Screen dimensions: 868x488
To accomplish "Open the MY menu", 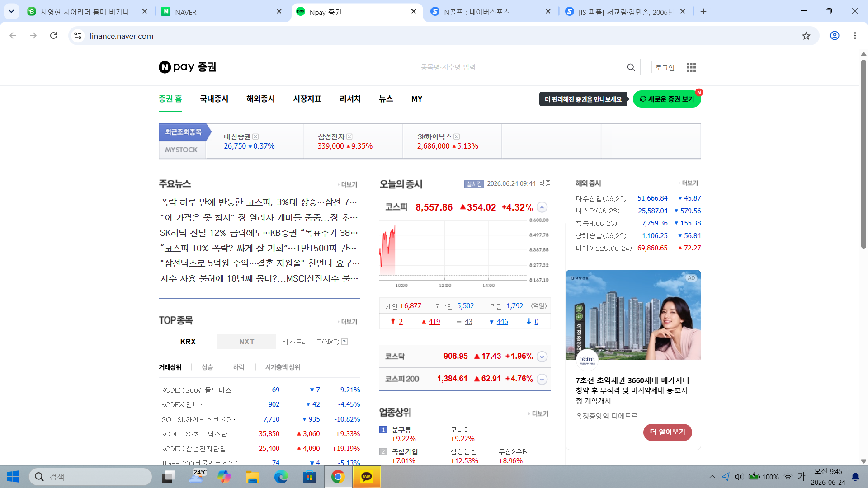I will pos(417,99).
